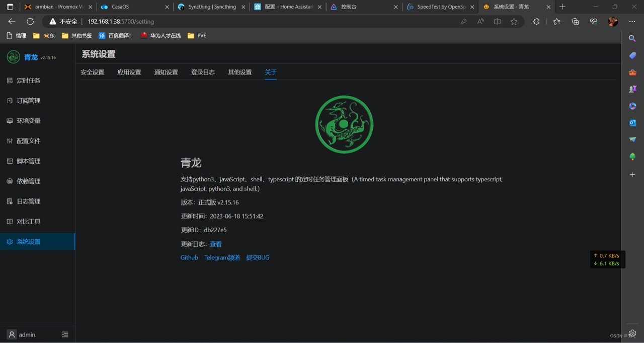
Task: Open the password key icon in address bar
Action: pyautogui.click(x=463, y=22)
